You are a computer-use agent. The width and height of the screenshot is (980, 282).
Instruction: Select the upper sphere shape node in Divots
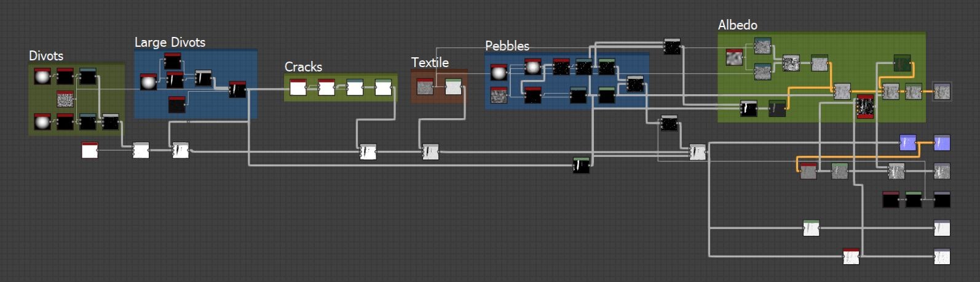pos(42,76)
